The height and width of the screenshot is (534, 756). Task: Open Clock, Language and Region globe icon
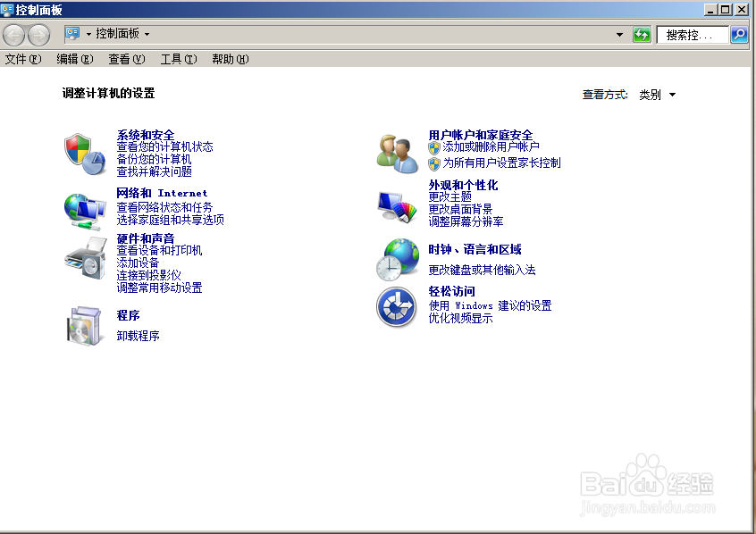398,259
